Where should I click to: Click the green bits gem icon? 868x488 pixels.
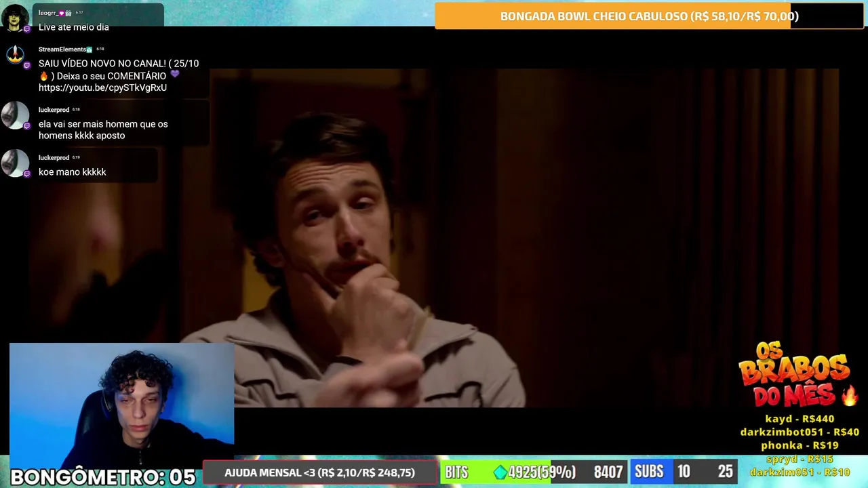pyautogui.click(x=500, y=472)
